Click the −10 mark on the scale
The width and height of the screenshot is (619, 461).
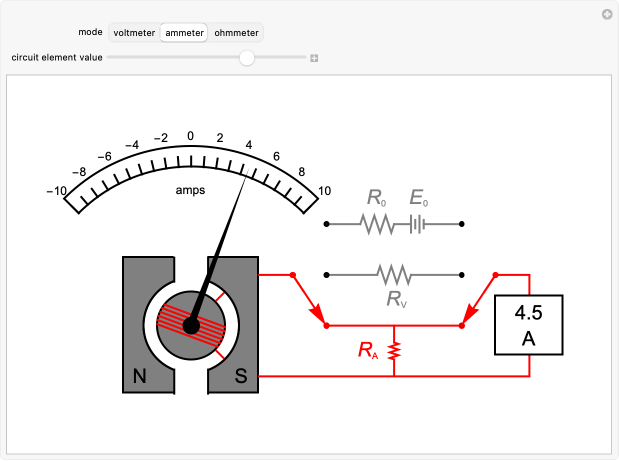point(56,191)
